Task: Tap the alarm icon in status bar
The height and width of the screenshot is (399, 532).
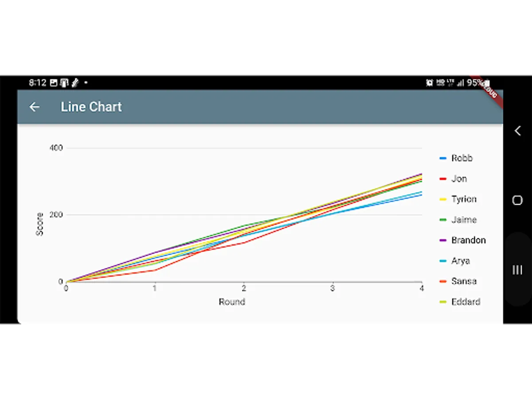Action: [429, 82]
